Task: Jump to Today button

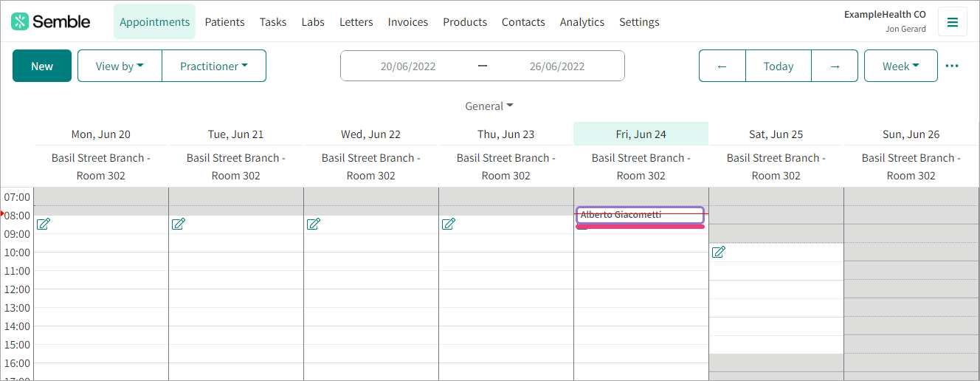Action: (778, 66)
